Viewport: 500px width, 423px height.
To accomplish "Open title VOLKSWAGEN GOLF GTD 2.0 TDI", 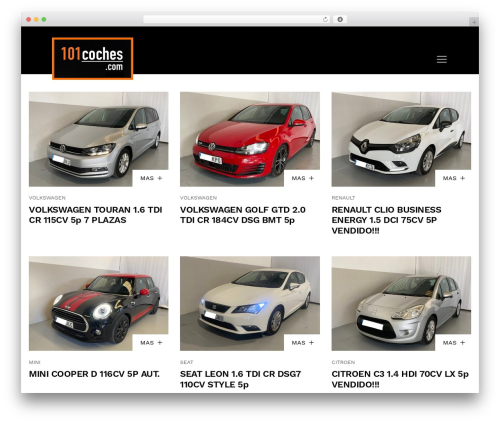I will pos(243,215).
